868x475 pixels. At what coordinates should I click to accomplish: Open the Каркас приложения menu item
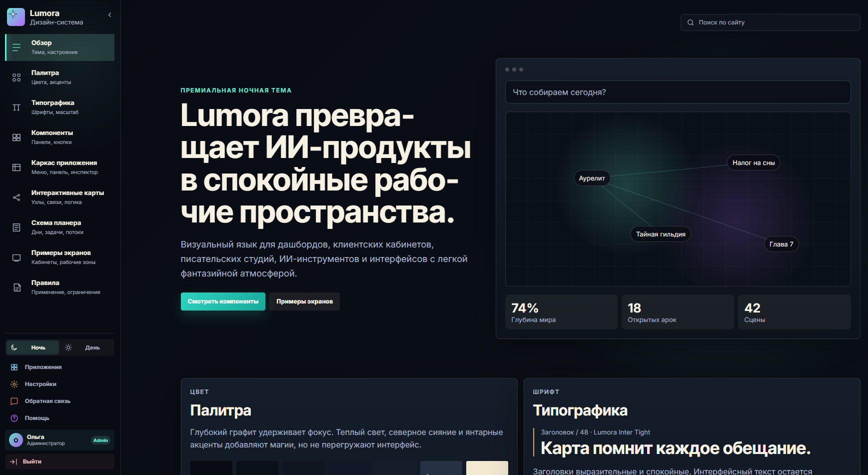click(x=60, y=167)
